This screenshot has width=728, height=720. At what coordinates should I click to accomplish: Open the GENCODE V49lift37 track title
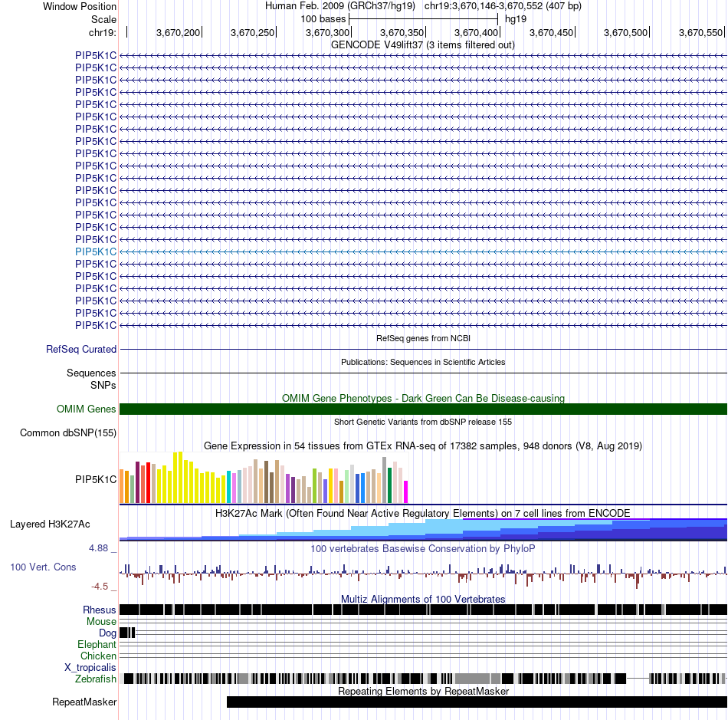[423, 45]
